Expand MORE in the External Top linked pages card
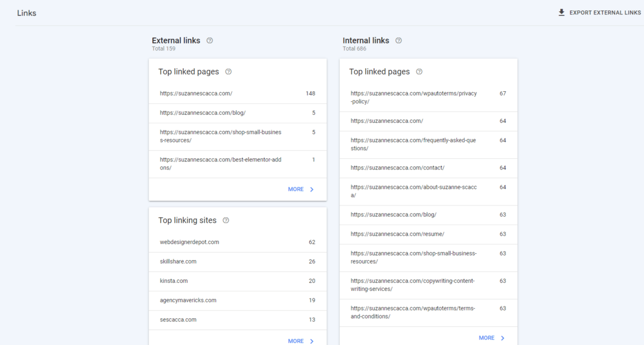Viewport: 644px width, 345px height. pos(295,189)
